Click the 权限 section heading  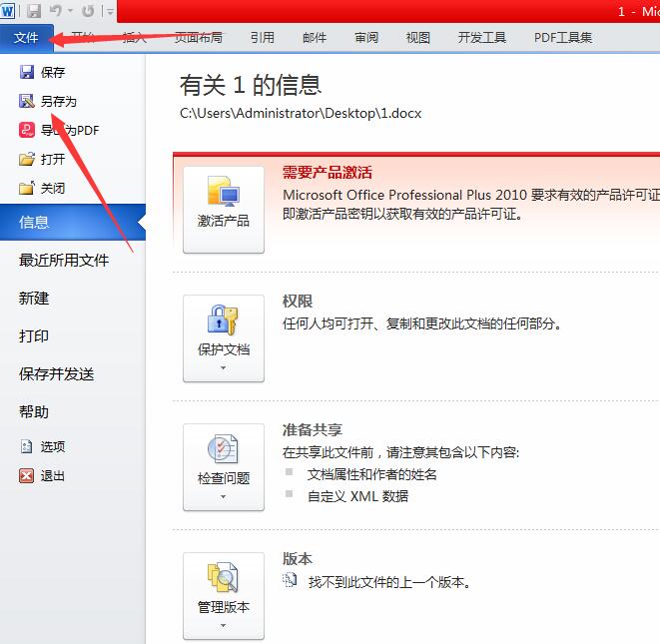coord(298,302)
